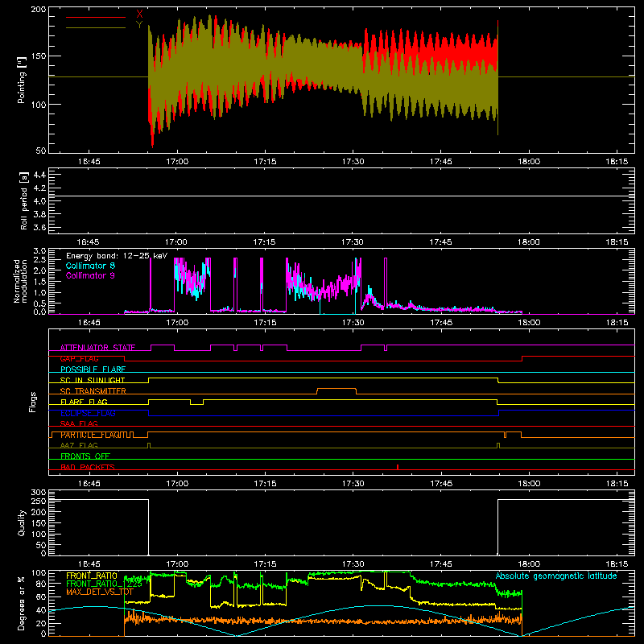Click the red X legend line sample
Image resolution: width=644 pixels, height=644 pixels.
(96, 17)
